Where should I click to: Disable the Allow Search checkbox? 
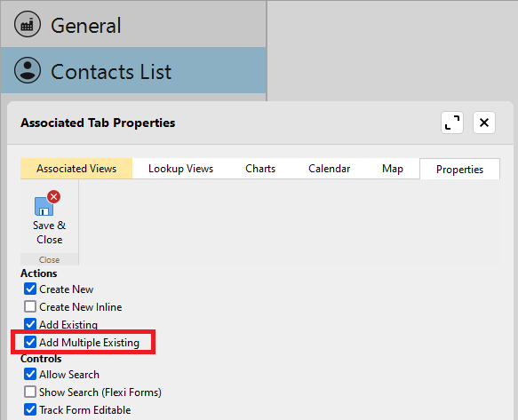click(30, 375)
